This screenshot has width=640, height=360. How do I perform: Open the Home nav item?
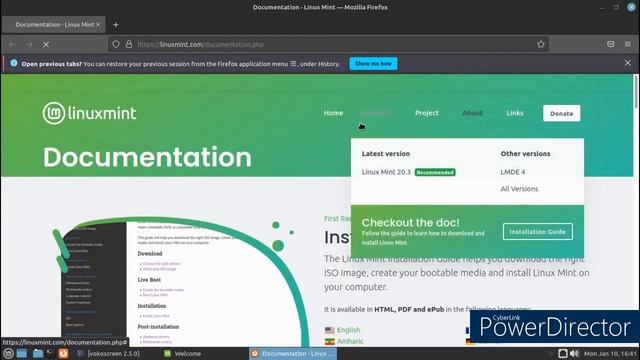click(x=333, y=113)
